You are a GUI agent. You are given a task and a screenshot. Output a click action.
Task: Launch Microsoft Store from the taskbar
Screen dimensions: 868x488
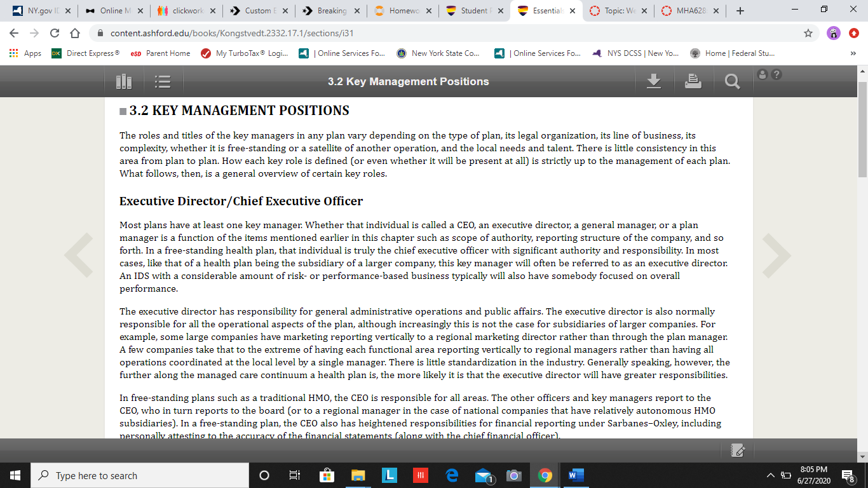(x=327, y=475)
